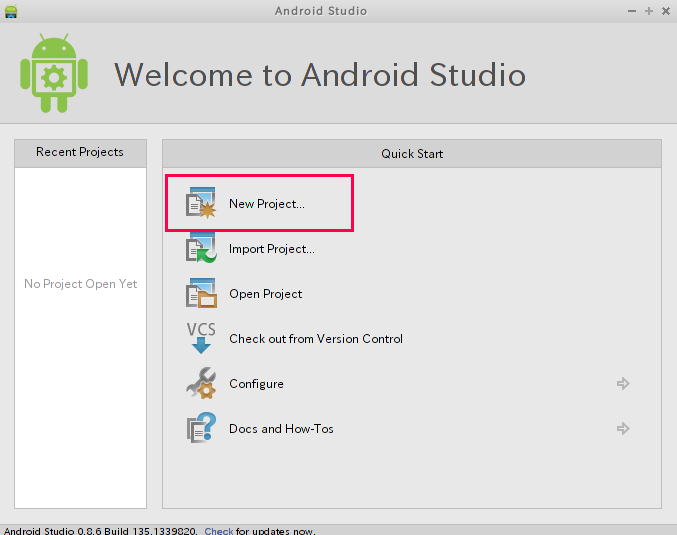Image resolution: width=677 pixels, height=535 pixels.
Task: Click the build version status text
Action: tap(101, 531)
